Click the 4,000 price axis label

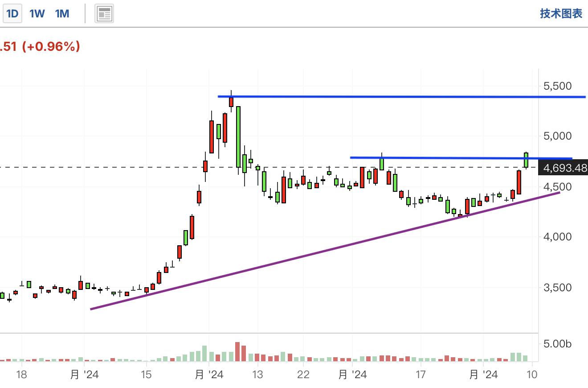point(558,236)
